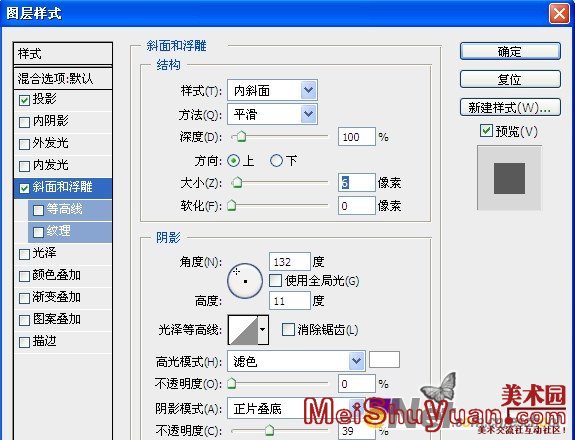This screenshot has height=440, width=575.
Task: Select the 描边 stroke style entry
Action: pyautogui.click(x=63, y=342)
